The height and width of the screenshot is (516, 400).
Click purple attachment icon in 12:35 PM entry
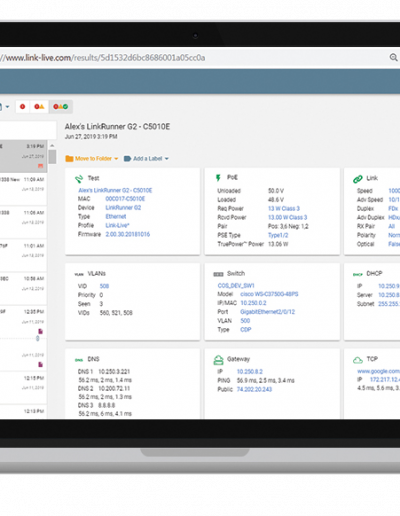pos(40,331)
